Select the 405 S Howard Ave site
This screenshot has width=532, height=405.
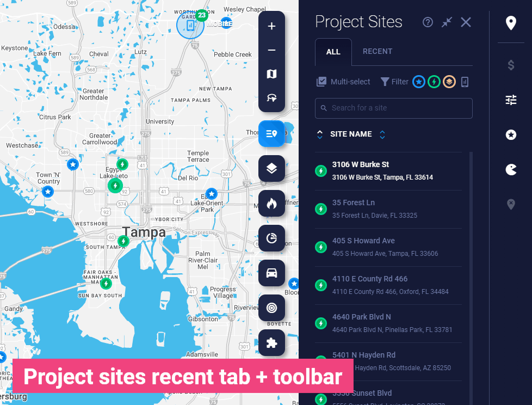click(x=388, y=247)
